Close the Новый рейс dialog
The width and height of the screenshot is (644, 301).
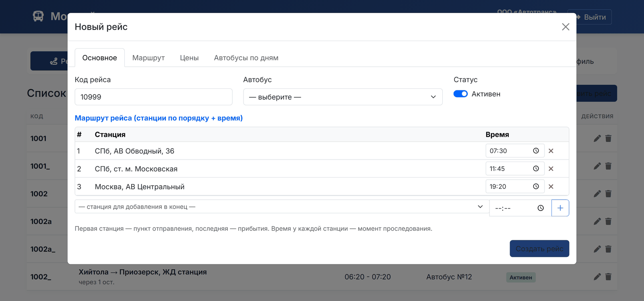tap(566, 27)
